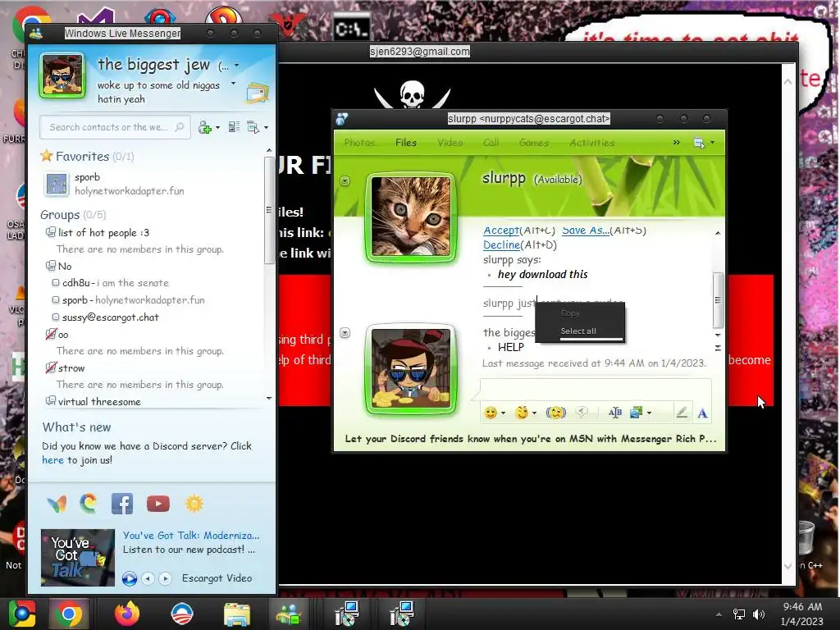
Task: Open the sun weather icon in Messenger
Action: pos(194,504)
